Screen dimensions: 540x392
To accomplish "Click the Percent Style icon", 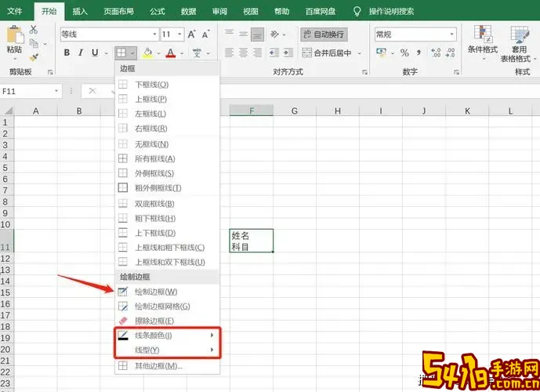I will pyautogui.click(x=404, y=53).
